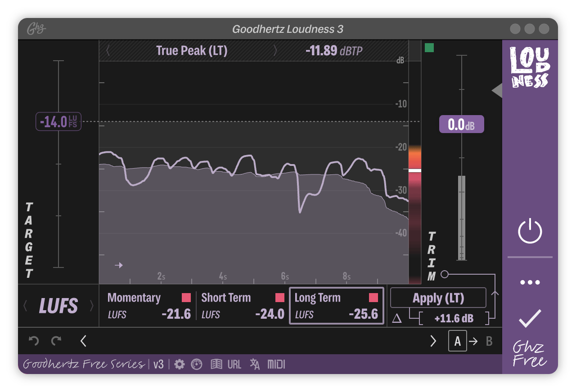This screenshot has height=392, width=576.
Task: Click the translate language icon
Action: 255,364
